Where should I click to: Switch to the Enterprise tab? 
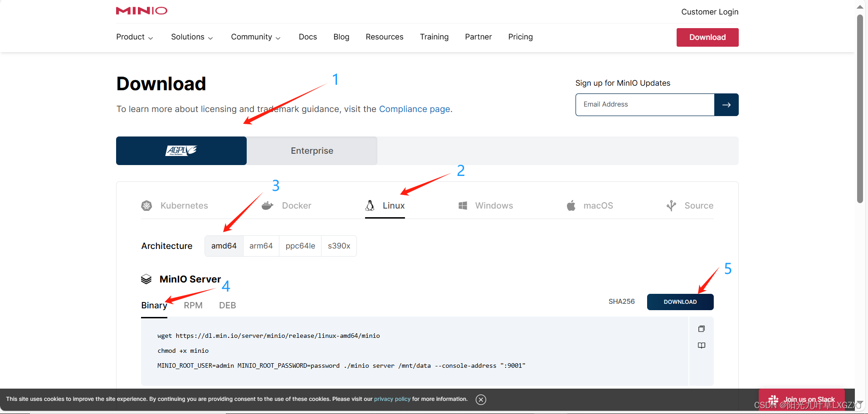click(x=312, y=151)
